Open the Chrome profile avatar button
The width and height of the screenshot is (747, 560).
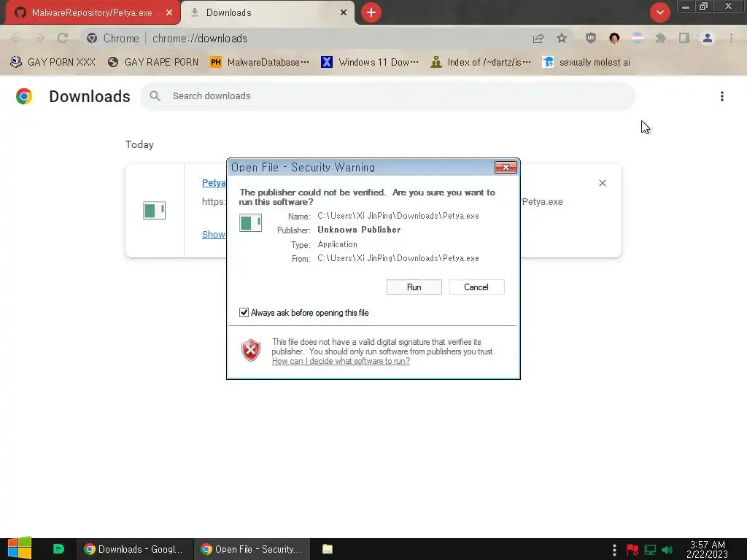coord(708,38)
